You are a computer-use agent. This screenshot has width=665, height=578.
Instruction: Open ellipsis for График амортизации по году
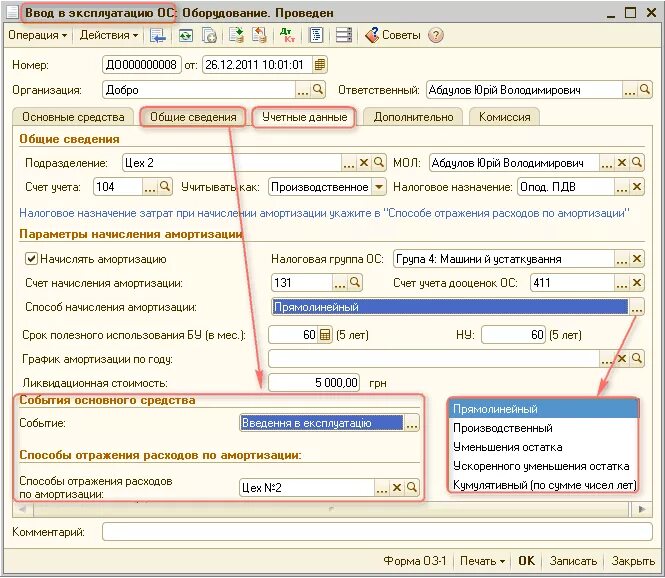(x=606, y=359)
